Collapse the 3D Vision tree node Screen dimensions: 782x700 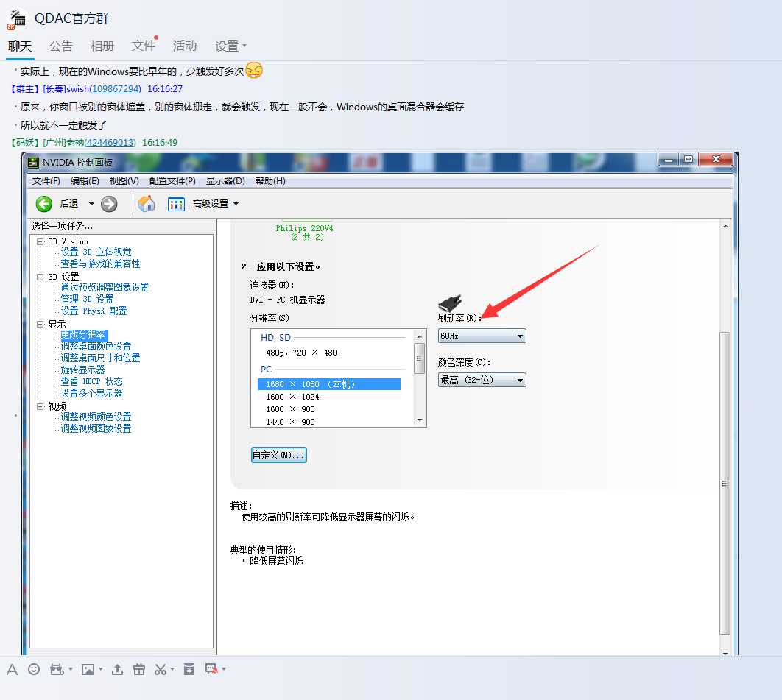pyautogui.click(x=40, y=242)
